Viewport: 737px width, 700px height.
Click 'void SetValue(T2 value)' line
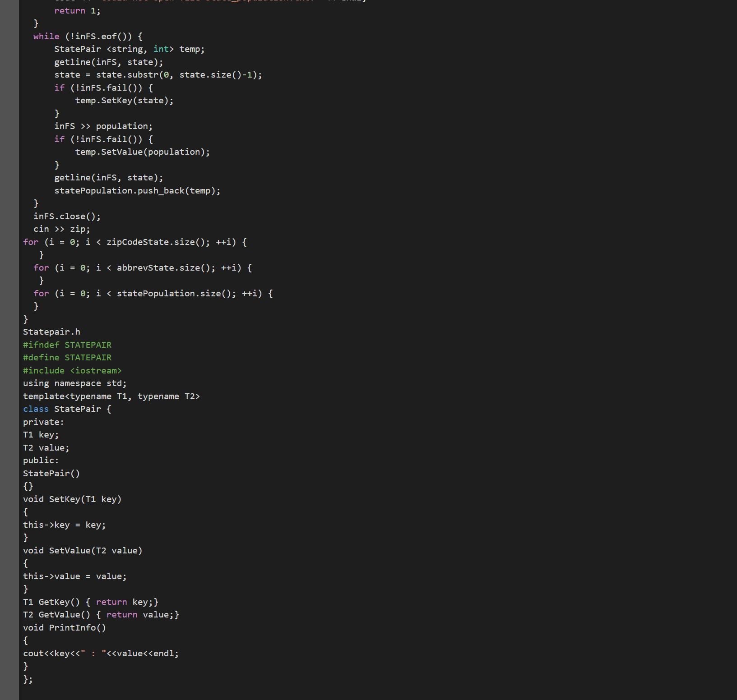[x=83, y=551]
